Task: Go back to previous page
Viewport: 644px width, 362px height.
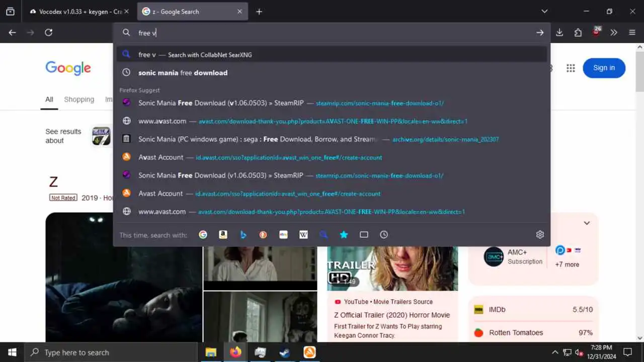Action: 12,33
